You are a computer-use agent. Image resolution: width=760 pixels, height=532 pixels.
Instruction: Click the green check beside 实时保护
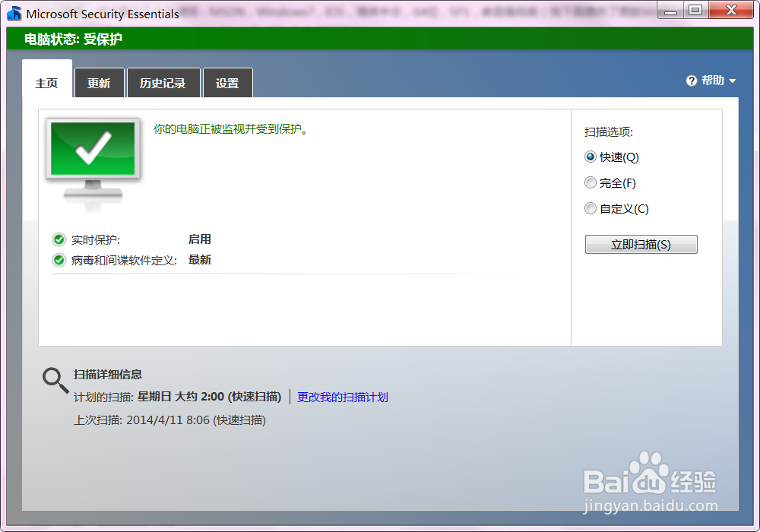click(x=59, y=239)
